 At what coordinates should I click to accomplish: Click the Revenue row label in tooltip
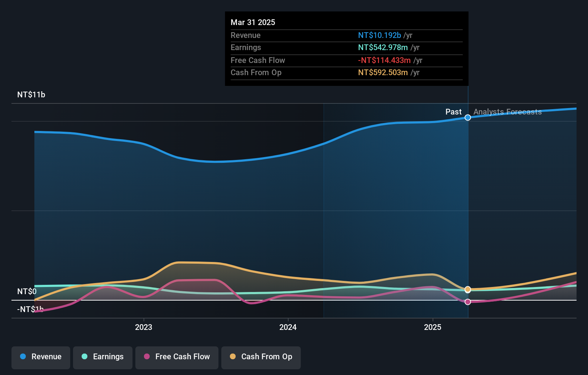(246, 35)
